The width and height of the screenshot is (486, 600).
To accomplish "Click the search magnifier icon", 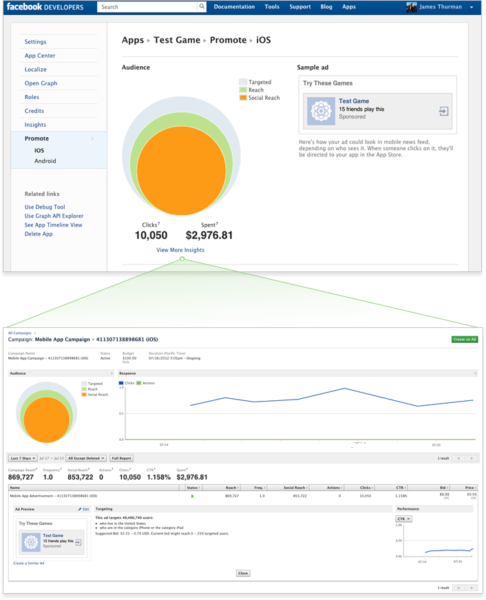I will click(201, 7).
